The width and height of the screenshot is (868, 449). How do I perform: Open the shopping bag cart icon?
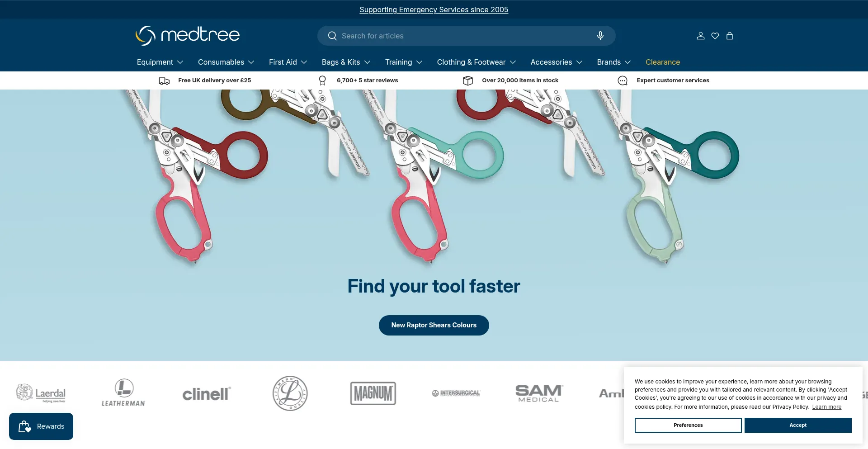(x=729, y=36)
